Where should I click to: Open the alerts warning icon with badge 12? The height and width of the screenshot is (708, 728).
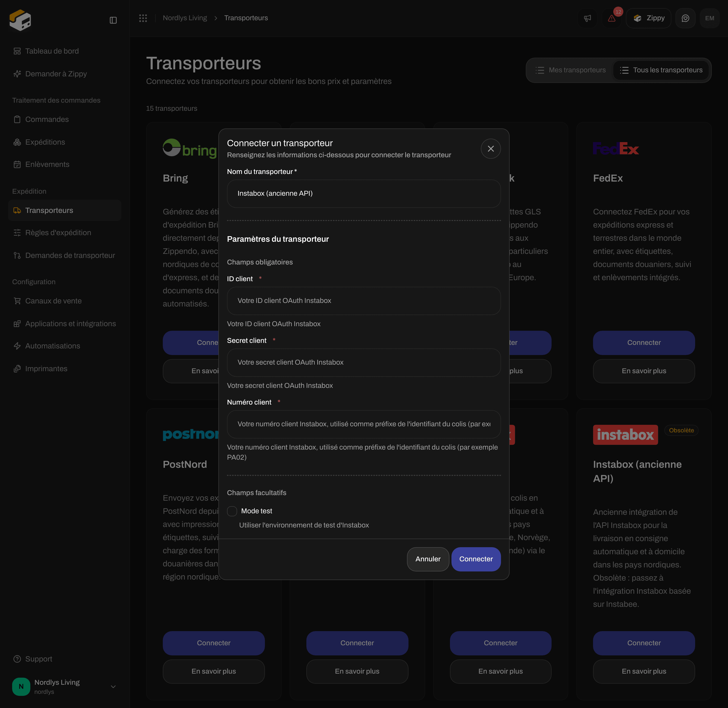pyautogui.click(x=612, y=18)
